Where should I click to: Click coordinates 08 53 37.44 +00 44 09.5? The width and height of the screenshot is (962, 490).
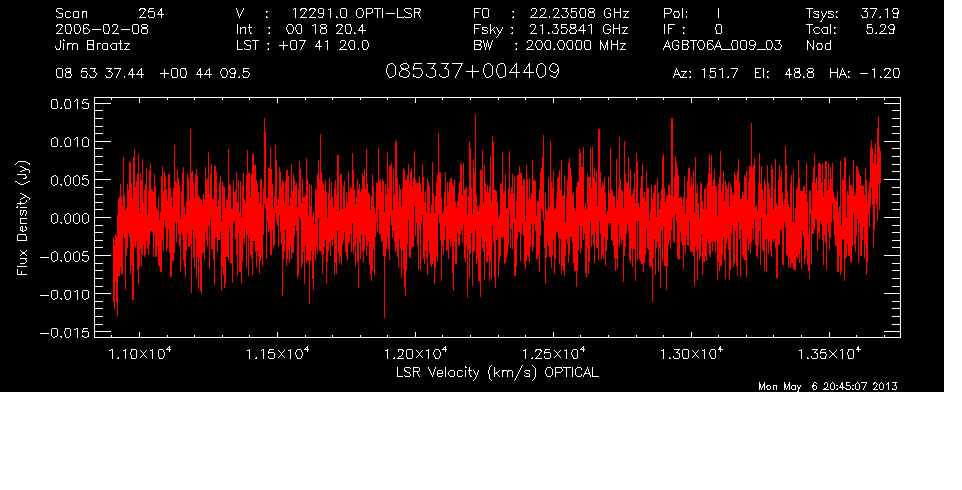click(153, 74)
